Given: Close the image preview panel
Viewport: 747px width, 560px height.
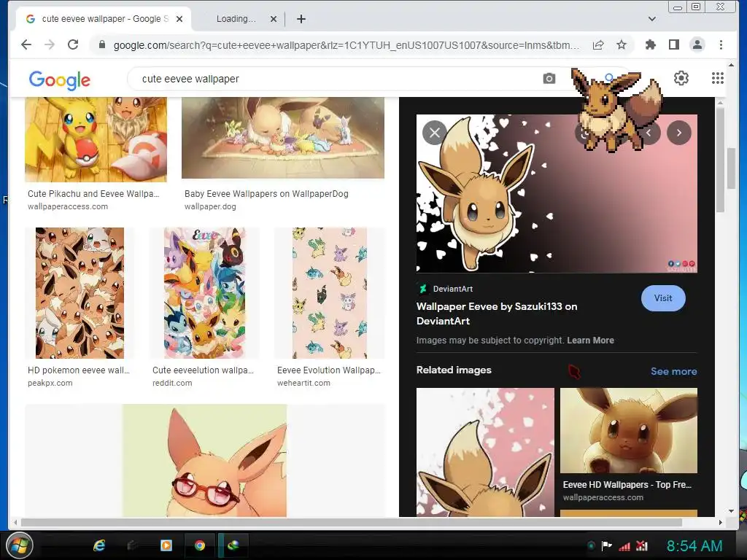Looking at the screenshot, I should [435, 133].
